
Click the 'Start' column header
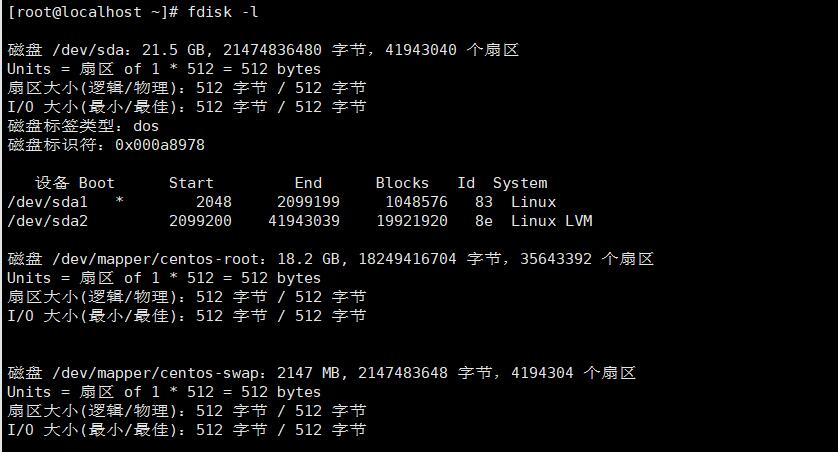pos(191,183)
